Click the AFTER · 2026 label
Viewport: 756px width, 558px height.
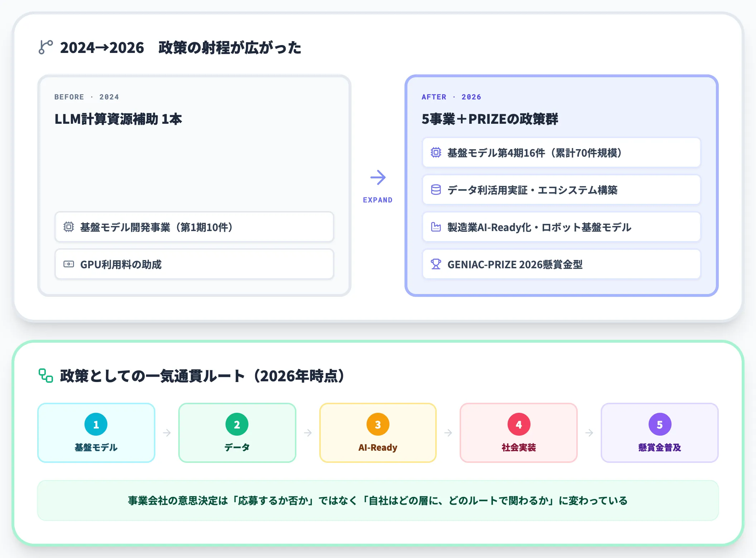pos(451,97)
